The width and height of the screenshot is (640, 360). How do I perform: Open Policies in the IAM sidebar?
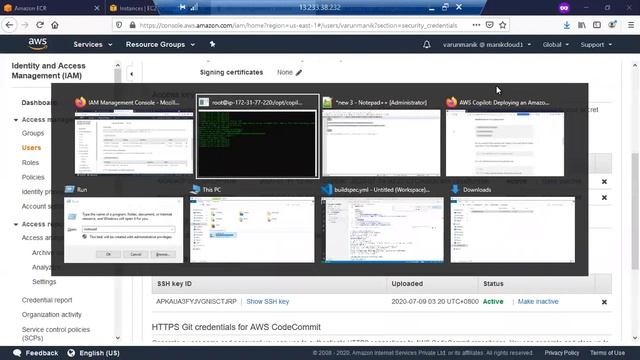tap(33, 177)
